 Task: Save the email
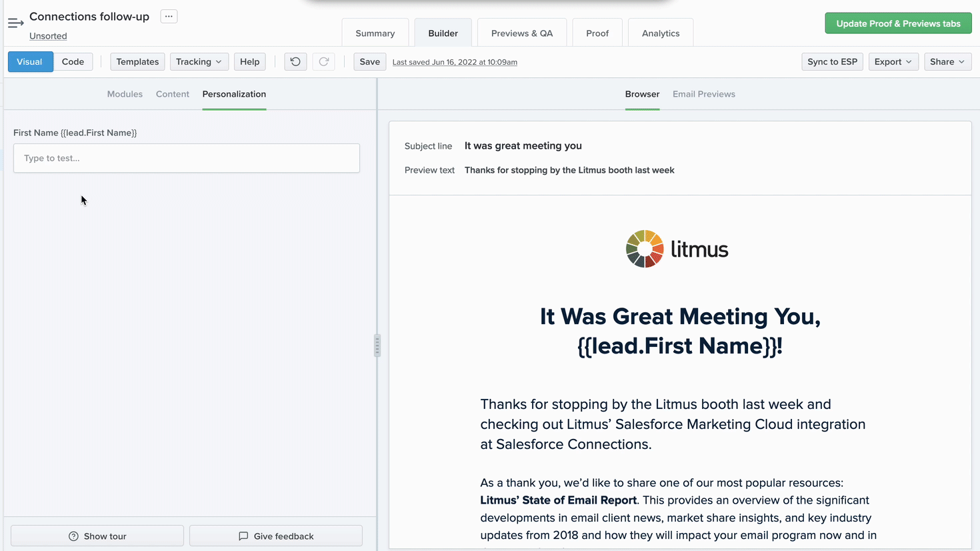(369, 61)
